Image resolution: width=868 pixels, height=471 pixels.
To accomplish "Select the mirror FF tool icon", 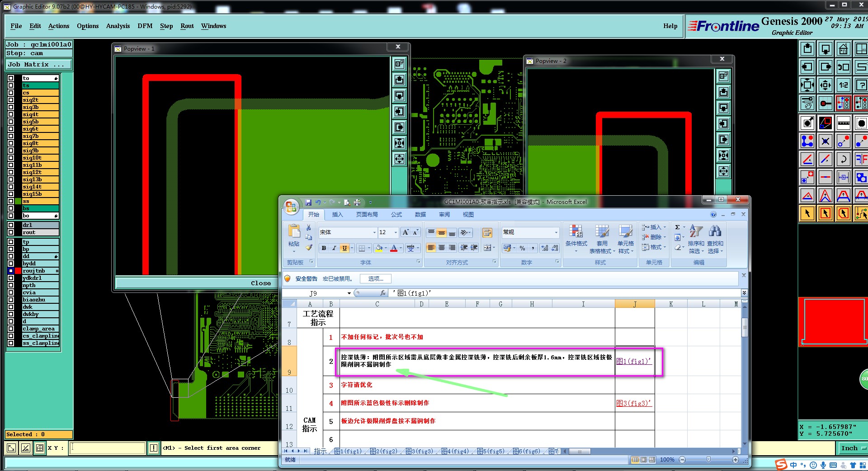I will point(861,159).
